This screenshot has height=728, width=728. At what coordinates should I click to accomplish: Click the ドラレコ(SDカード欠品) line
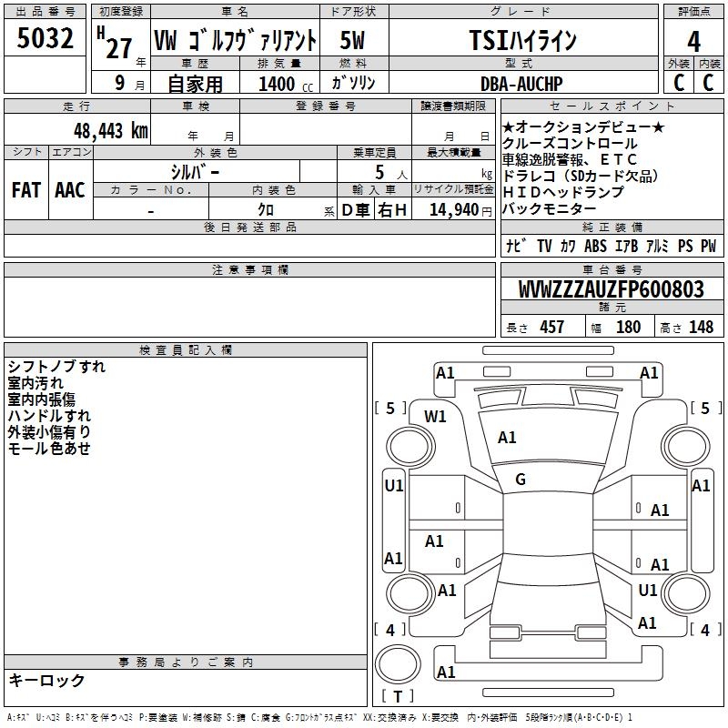point(581,176)
